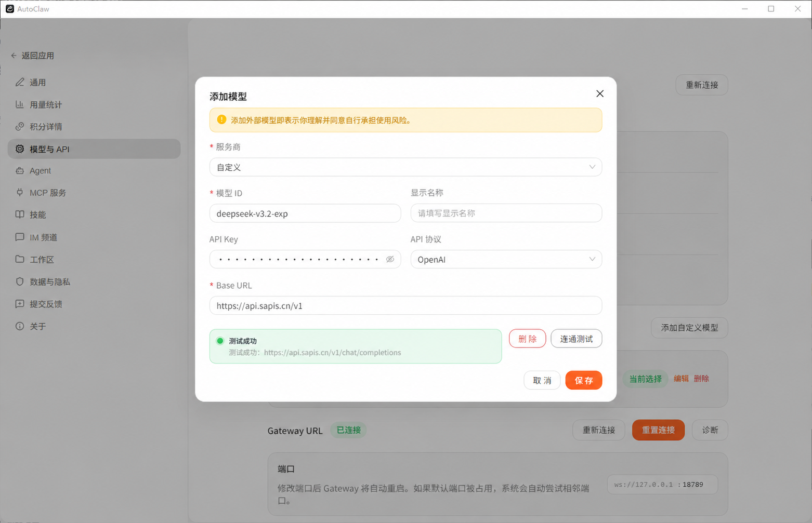The width and height of the screenshot is (812, 523).
Task: Click the 编辑 link beside 当前选择
Action: [681, 379]
